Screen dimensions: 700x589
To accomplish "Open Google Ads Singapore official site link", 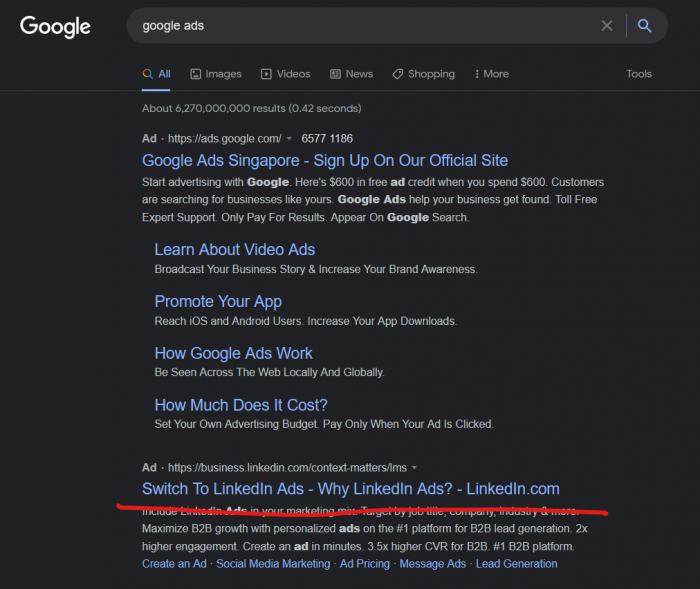I will click(x=325, y=161).
